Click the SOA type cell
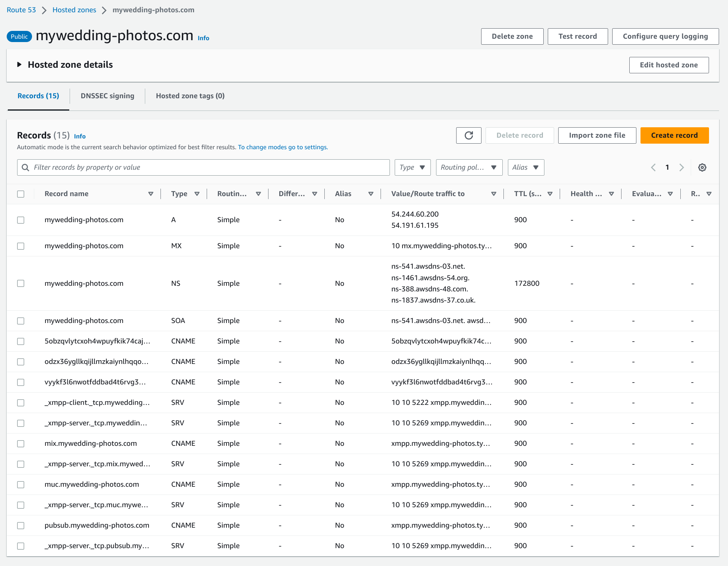 (x=178, y=321)
